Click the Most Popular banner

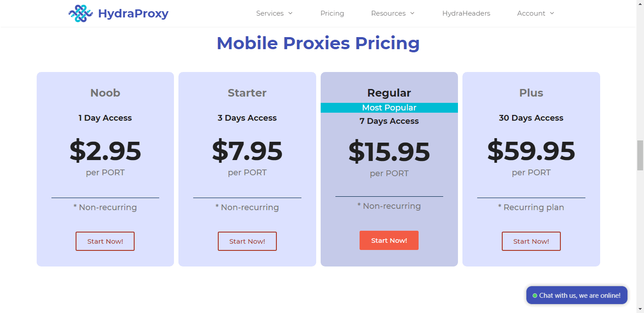pos(389,108)
